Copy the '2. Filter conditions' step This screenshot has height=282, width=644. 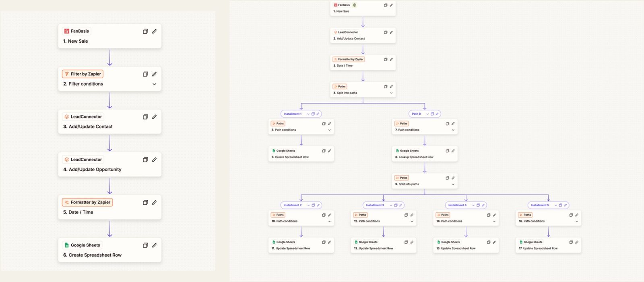145,74
